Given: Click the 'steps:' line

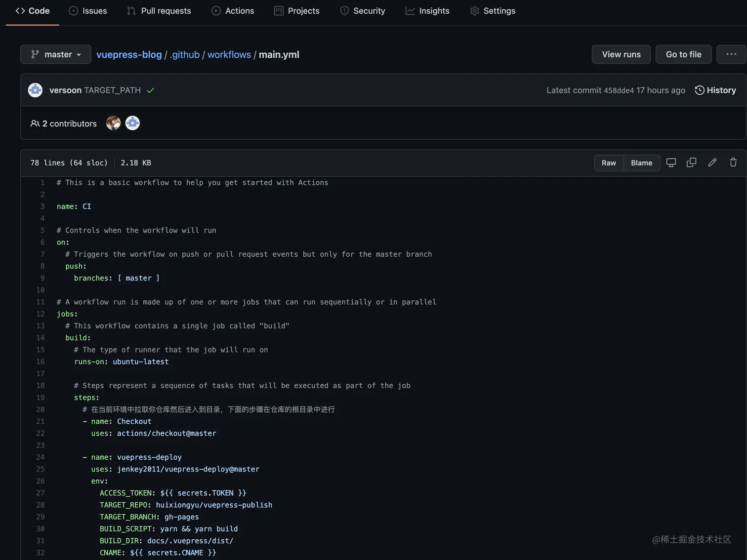Looking at the screenshot, I should [x=86, y=398].
